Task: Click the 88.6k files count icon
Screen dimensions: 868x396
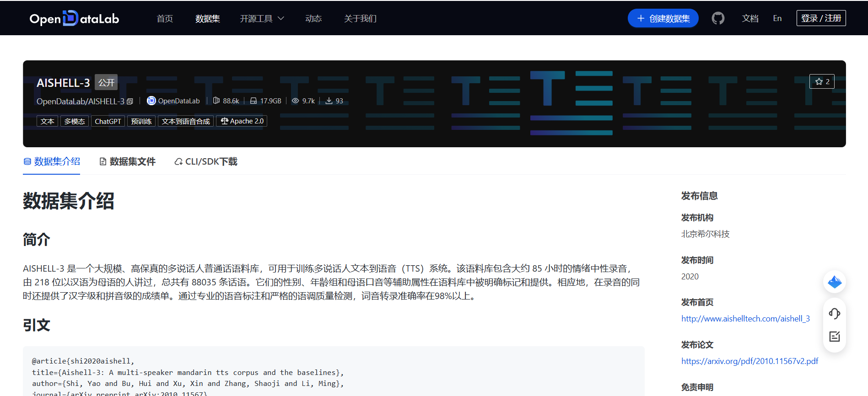Action: tap(216, 101)
